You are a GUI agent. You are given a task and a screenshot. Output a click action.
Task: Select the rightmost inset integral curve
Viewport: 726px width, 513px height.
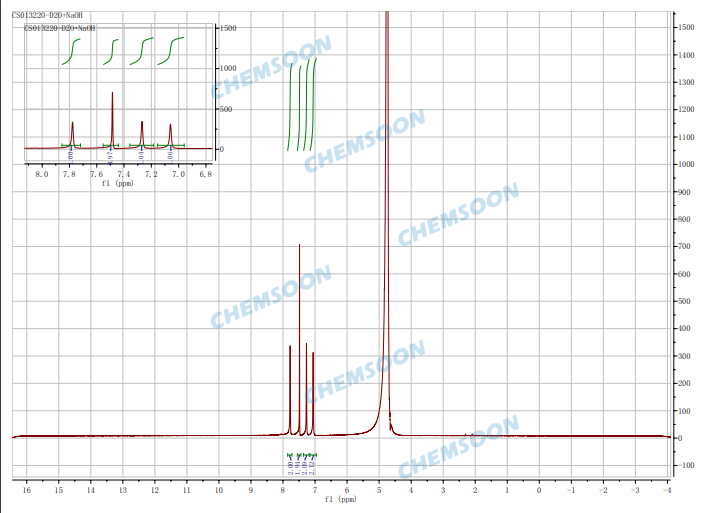175,50
